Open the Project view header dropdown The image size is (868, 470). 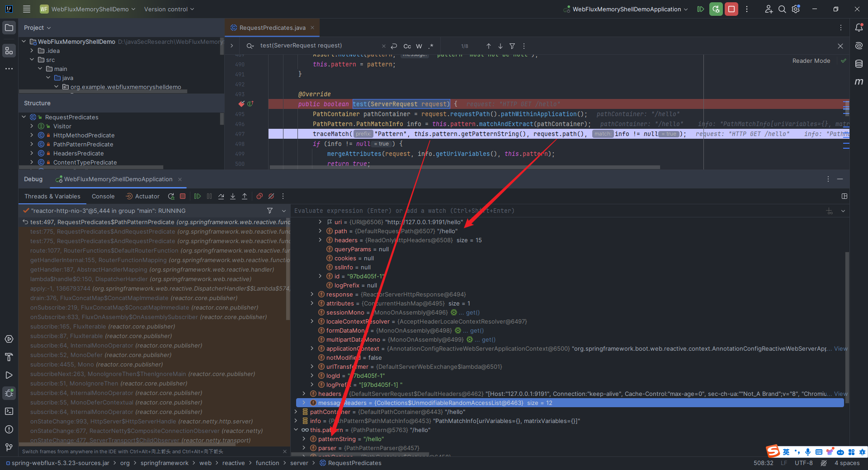click(38, 28)
